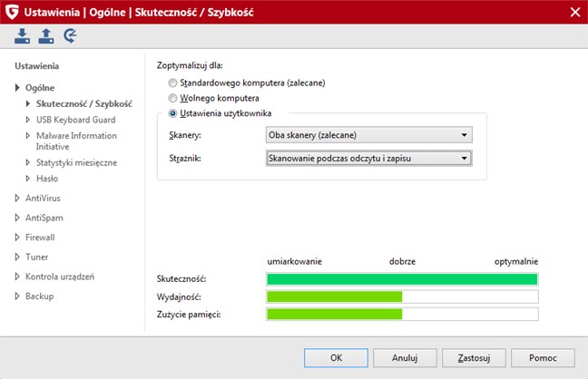The image size is (588, 379).
Task: Click the Zastosuj button
Action: click(474, 358)
